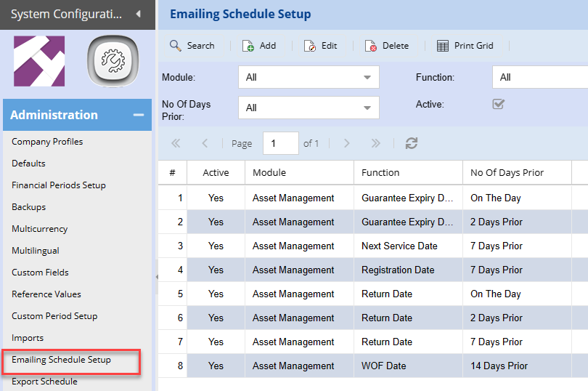The image size is (588, 391).
Task: Open Financial Periods Setup link
Action: [x=59, y=185]
